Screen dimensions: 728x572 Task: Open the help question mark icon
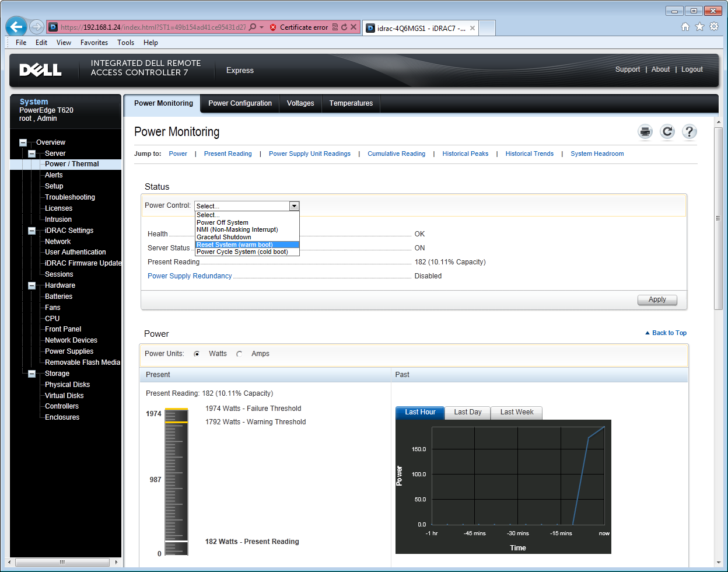pyautogui.click(x=689, y=132)
